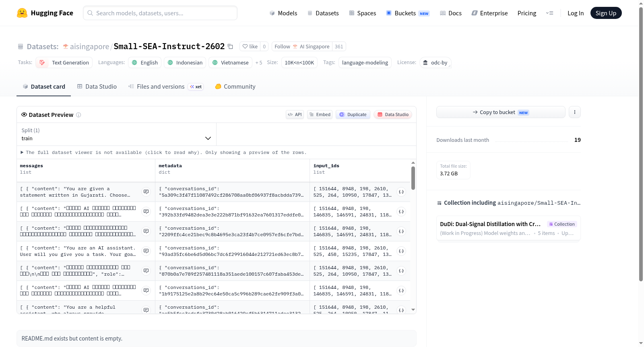Expand the AI assistant messages cell row 93ad35fc
The width and height of the screenshot is (644, 347).
click(x=146, y=251)
